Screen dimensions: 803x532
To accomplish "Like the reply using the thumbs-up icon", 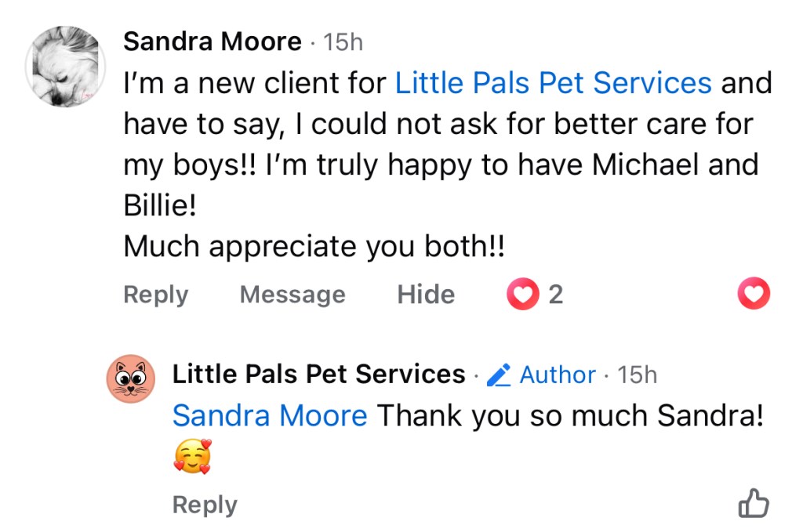I will point(754,505).
